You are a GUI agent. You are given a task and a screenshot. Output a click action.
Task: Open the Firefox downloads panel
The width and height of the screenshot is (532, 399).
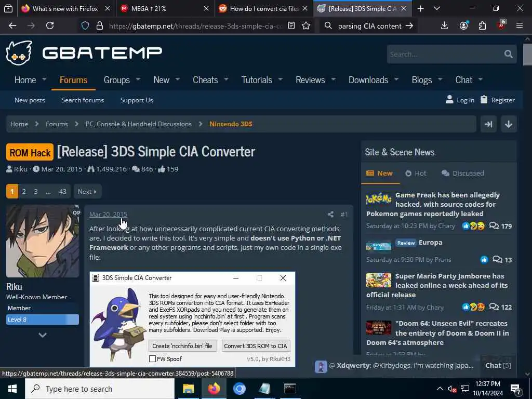coord(445,25)
